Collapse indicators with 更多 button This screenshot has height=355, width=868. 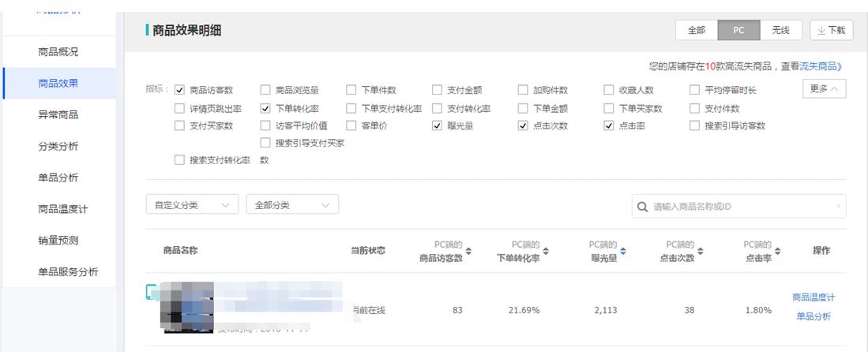click(823, 90)
